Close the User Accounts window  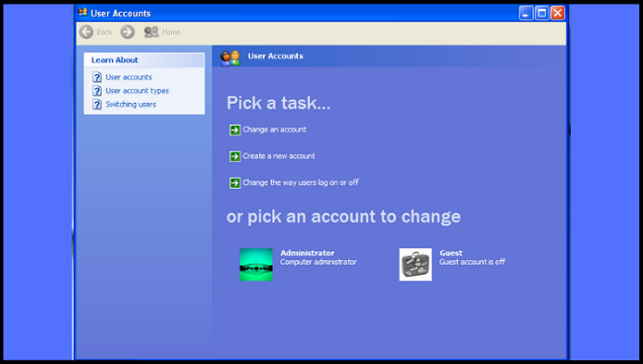(x=558, y=13)
